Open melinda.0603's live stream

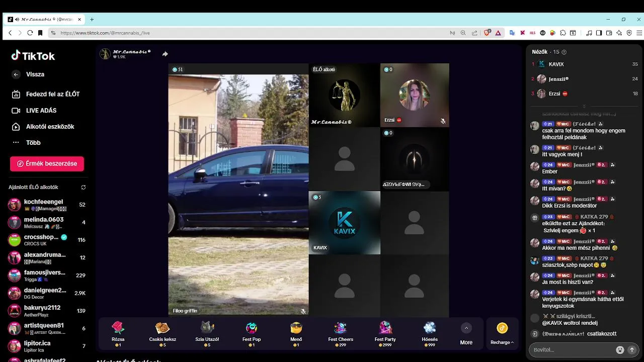[48, 222]
